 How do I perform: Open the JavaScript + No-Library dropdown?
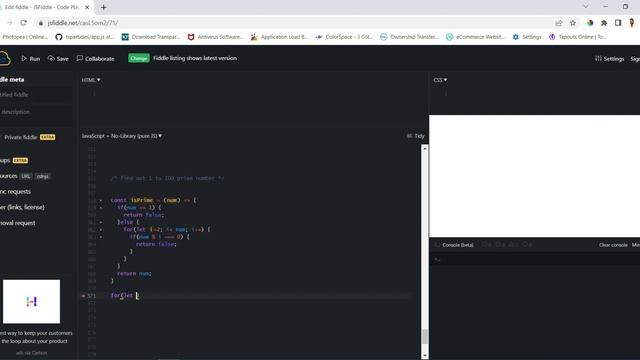pos(122,136)
